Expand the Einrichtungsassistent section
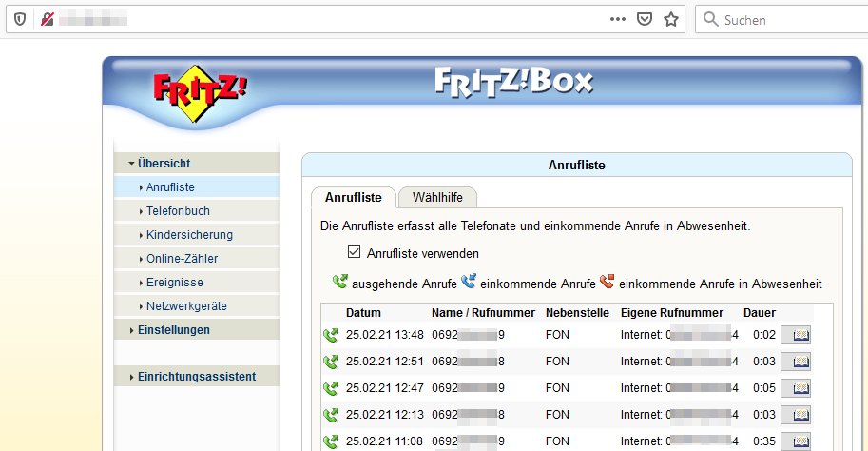The width and height of the screenshot is (868, 451). tap(197, 376)
